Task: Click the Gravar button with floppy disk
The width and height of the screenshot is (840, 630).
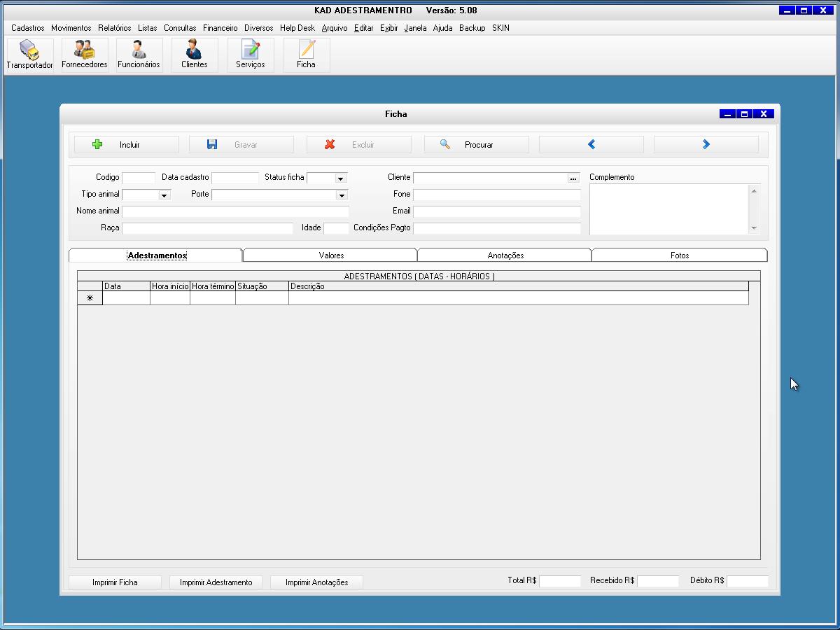Action: pyautogui.click(x=241, y=145)
